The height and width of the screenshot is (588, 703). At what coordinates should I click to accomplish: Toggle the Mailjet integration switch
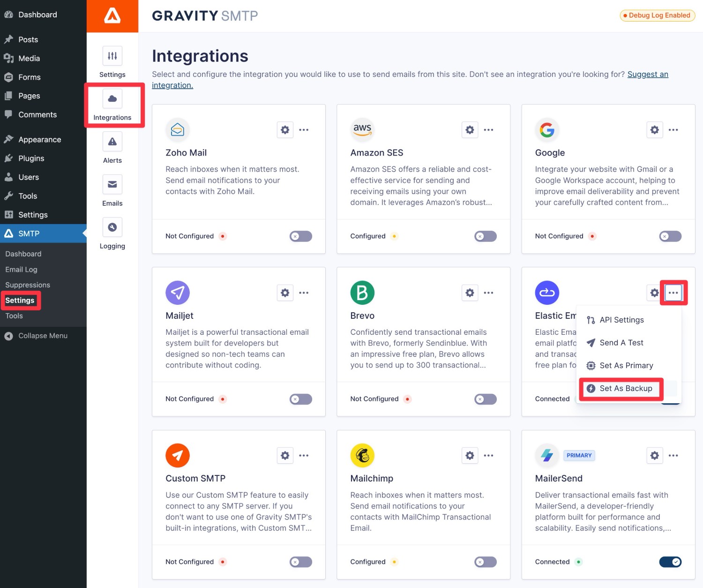coord(301,399)
